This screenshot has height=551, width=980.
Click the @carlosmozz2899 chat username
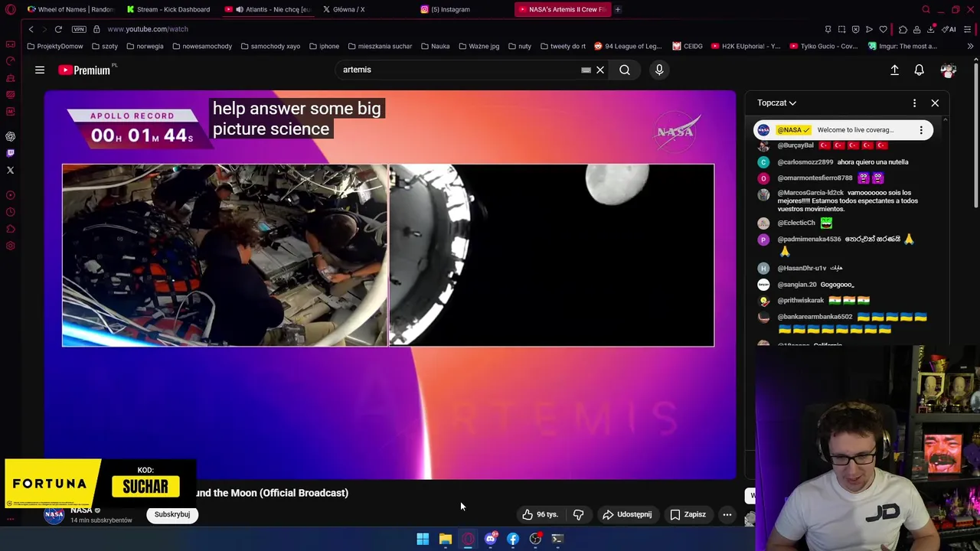(805, 162)
